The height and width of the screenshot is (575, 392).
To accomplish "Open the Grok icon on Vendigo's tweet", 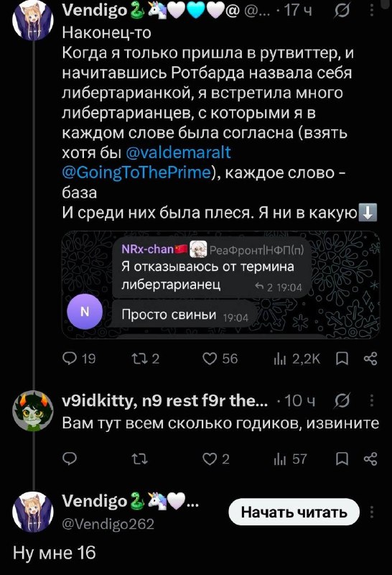I will point(342,11).
